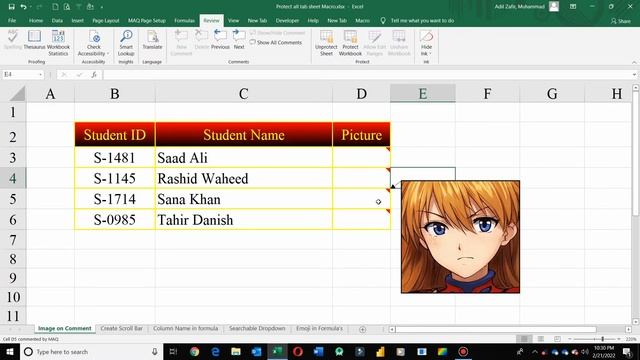
Task: Open Opera browser from the taskbar
Action: click(x=298, y=351)
